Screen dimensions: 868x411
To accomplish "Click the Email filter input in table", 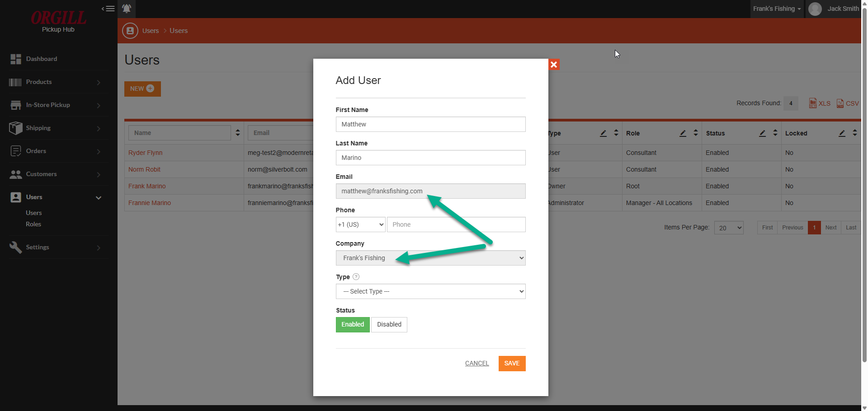I will click(x=280, y=133).
